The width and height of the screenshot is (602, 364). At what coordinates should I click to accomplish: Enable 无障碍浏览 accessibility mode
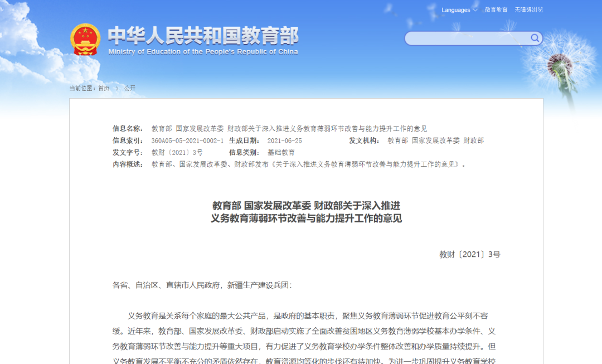coord(530,9)
